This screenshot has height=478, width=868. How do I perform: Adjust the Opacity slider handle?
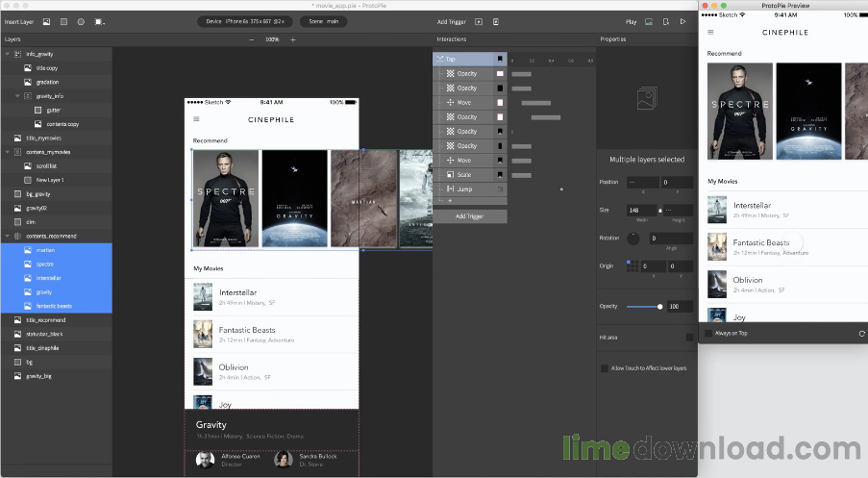point(659,306)
